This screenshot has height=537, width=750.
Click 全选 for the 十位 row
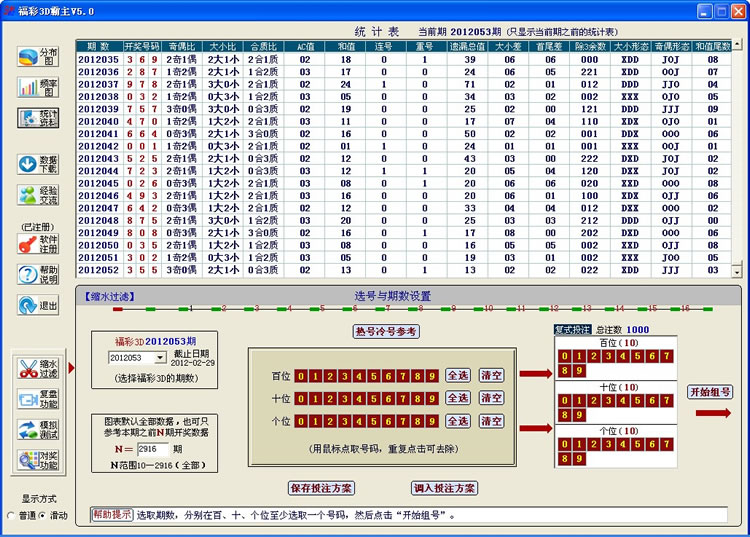coord(457,399)
